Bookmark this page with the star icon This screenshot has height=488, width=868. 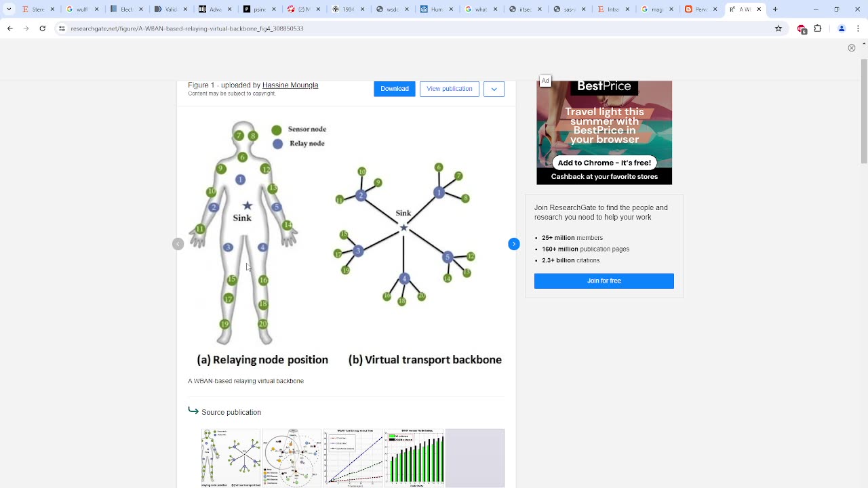778,29
